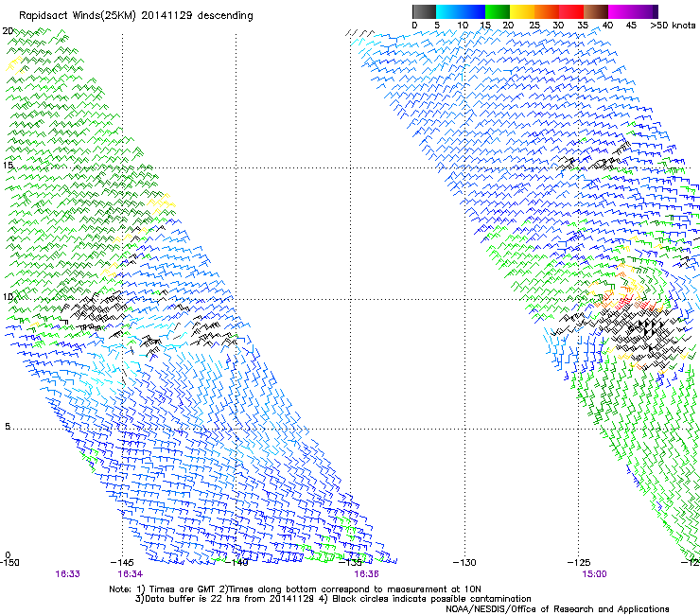Click the yellow 20-25 knots legend color
The width and height of the screenshot is (700, 615).
click(x=522, y=11)
